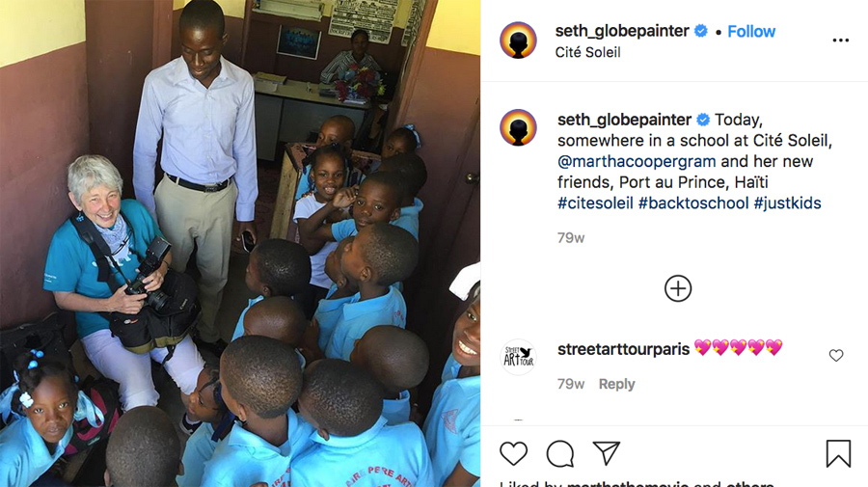This screenshot has width=868, height=487.
Task: Open seth_globepainter avatar beside the caption
Action: point(518,127)
